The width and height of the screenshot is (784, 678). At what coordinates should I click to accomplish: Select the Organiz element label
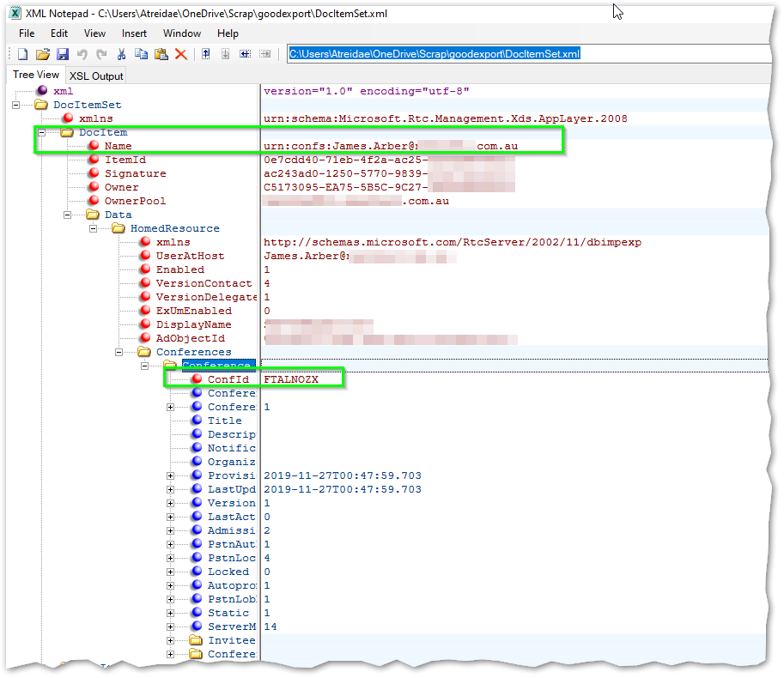tap(232, 462)
